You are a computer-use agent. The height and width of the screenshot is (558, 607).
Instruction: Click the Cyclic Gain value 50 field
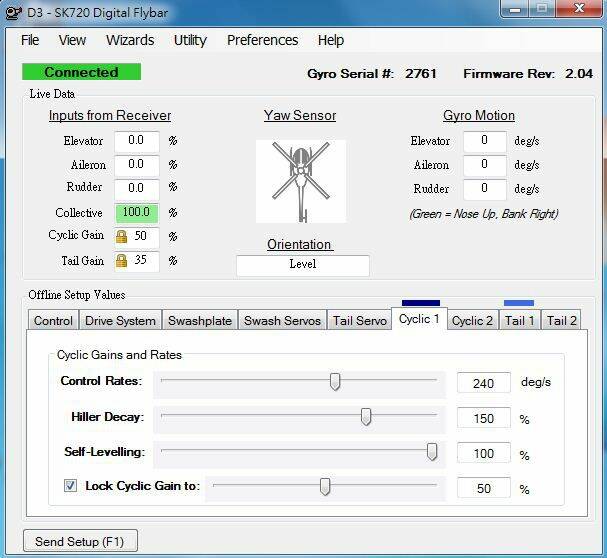pyautogui.click(x=137, y=237)
